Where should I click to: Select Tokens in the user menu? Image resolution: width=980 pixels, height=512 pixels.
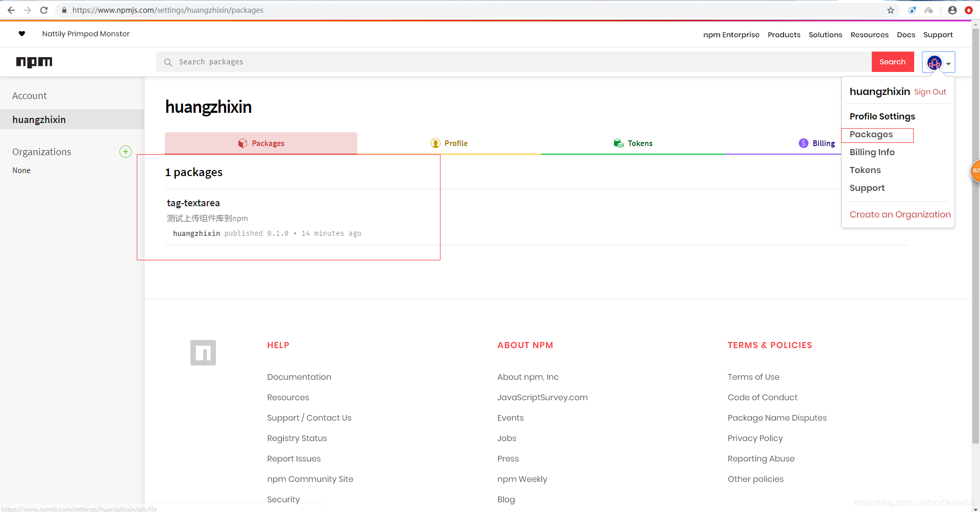[865, 170]
